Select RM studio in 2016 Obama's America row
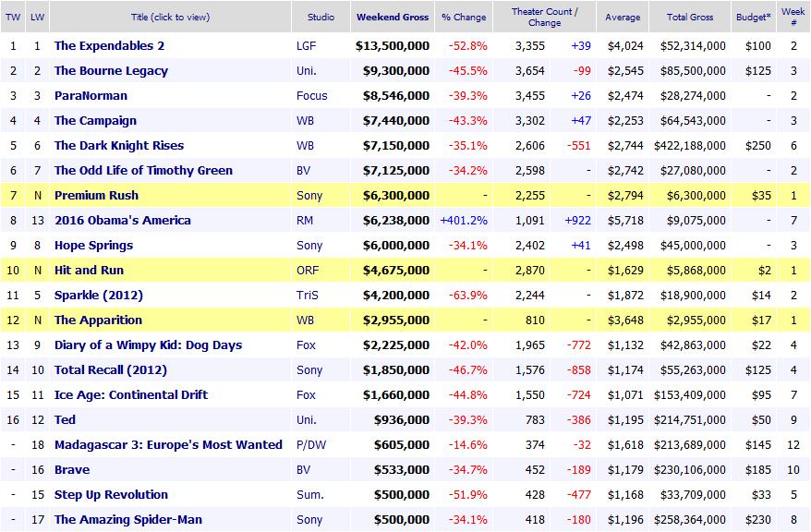The image size is (811, 532). [305, 220]
